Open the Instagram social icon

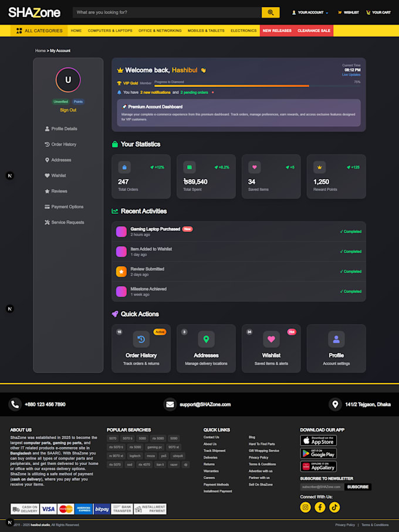[306, 507]
